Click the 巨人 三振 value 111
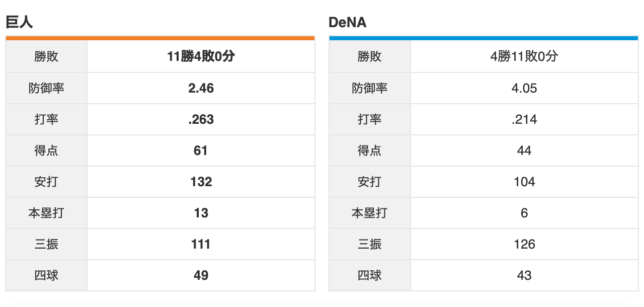This screenshot has height=307, width=644. 201,244
